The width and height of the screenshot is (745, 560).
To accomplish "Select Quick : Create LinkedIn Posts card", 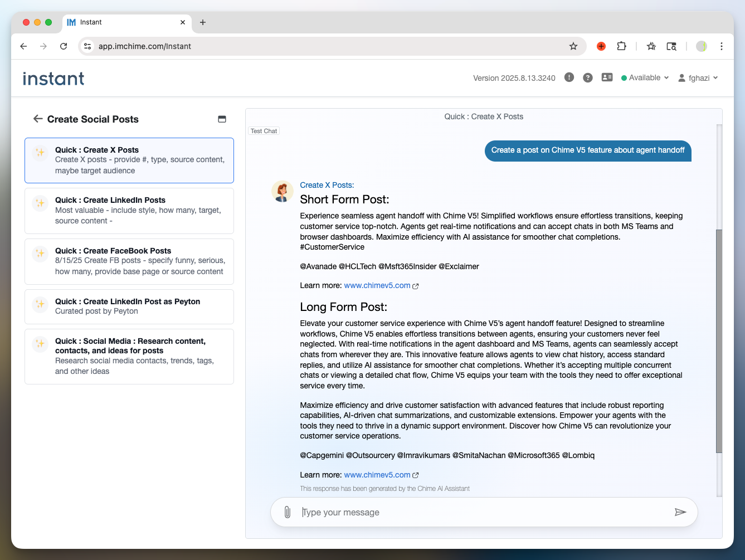I will pyautogui.click(x=129, y=211).
